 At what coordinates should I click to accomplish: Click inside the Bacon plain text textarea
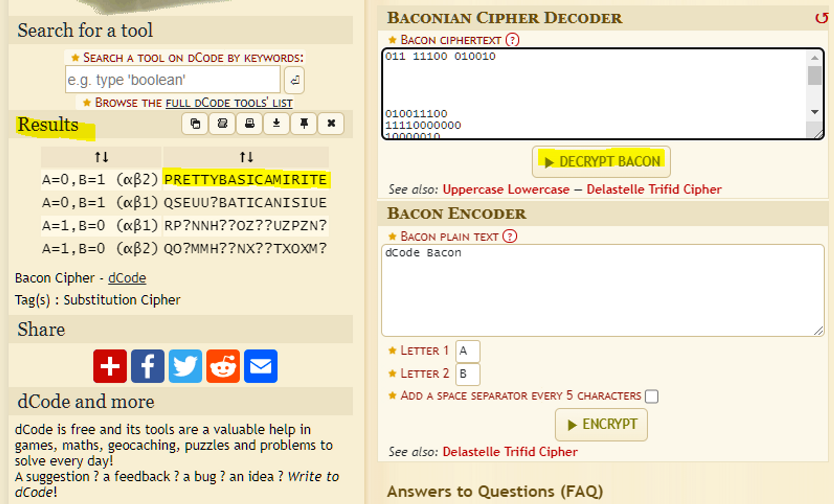[x=602, y=290]
